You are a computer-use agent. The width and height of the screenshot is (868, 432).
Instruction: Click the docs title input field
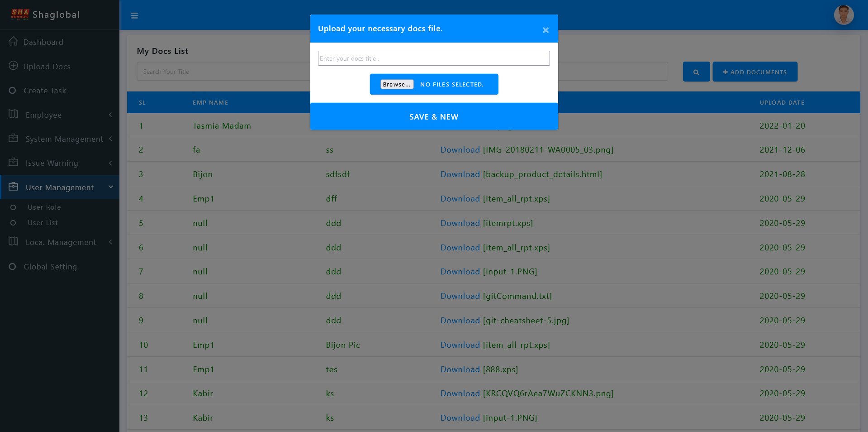[x=433, y=58]
